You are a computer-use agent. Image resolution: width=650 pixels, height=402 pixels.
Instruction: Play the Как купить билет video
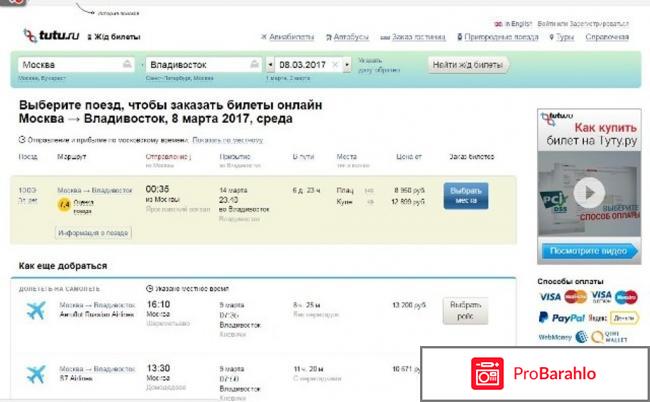pos(589,192)
